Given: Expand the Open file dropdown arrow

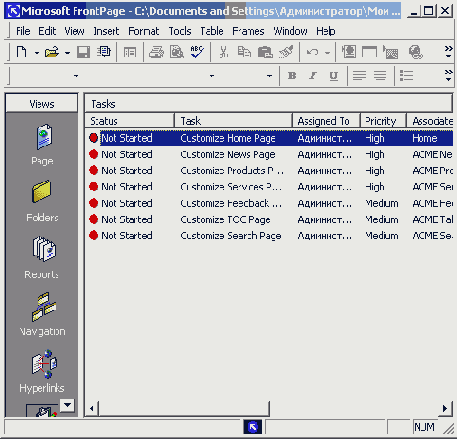Looking at the screenshot, I should pos(67,53).
